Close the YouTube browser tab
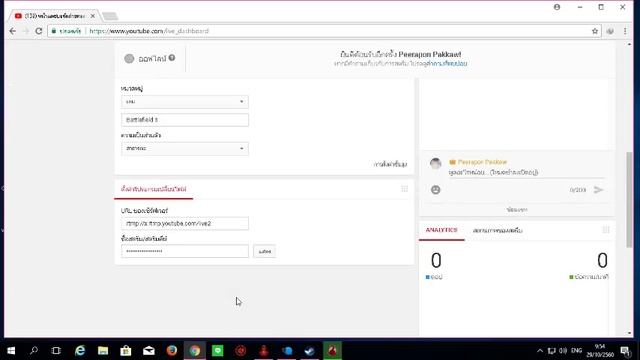 point(93,16)
